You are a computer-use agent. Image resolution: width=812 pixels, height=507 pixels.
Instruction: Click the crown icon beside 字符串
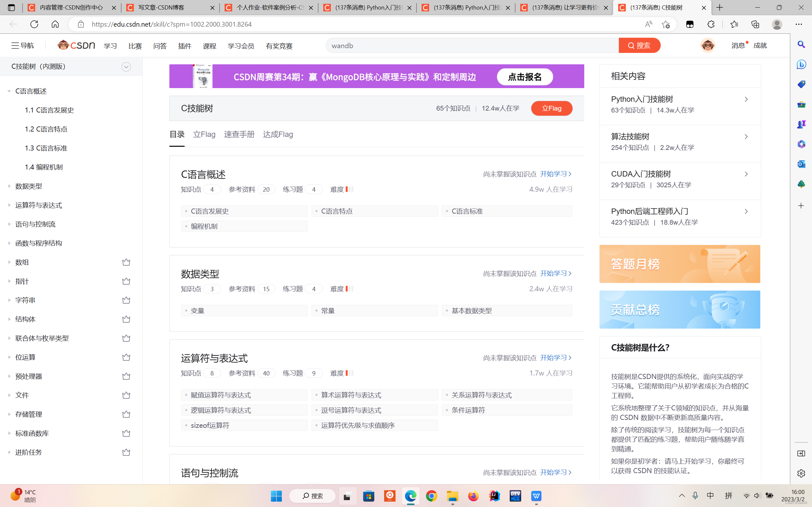coord(126,300)
